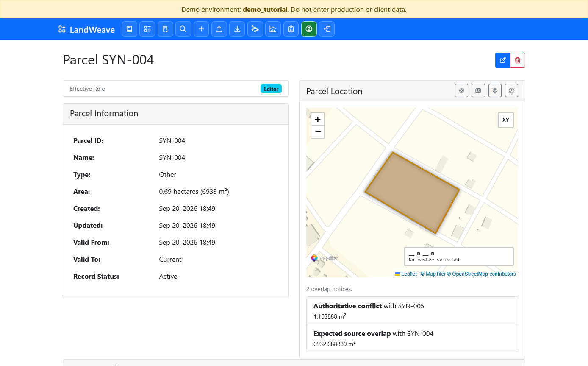Click the area value 0.69 hectares
This screenshot has width=588, height=366.
click(194, 192)
